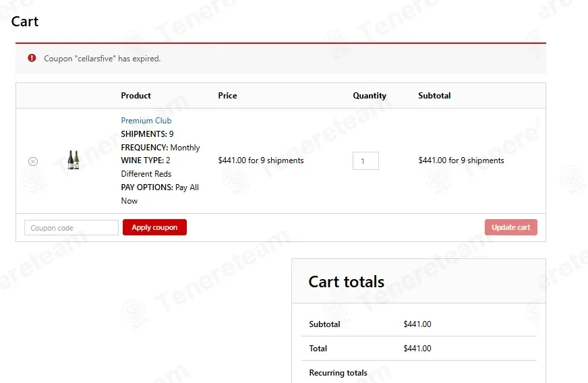Click the Total amount $441.00

point(417,349)
